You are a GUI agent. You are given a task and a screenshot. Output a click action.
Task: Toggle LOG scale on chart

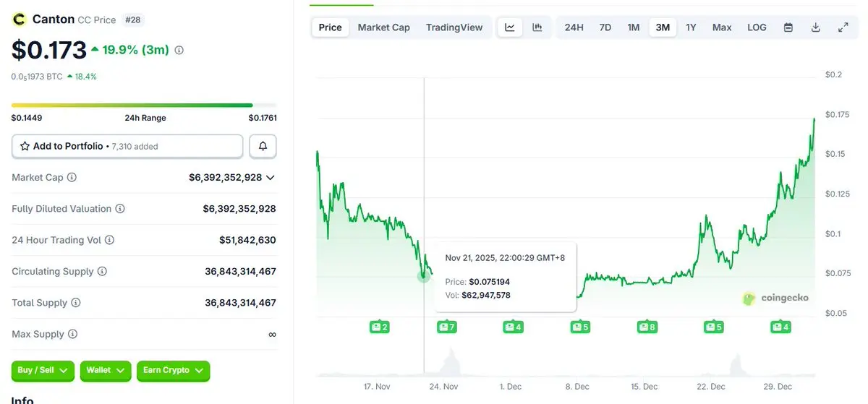coord(757,27)
